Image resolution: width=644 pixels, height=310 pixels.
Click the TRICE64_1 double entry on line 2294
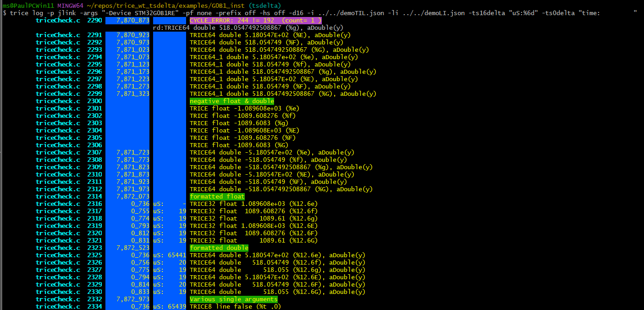[219, 57]
